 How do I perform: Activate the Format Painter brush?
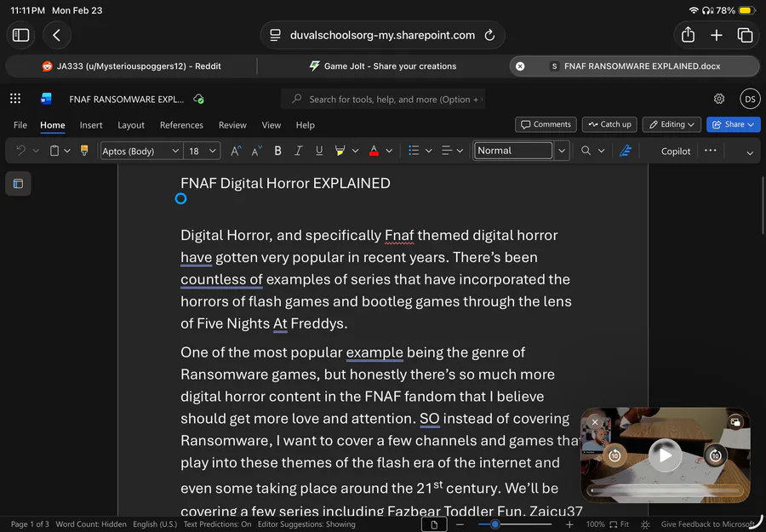[84, 151]
